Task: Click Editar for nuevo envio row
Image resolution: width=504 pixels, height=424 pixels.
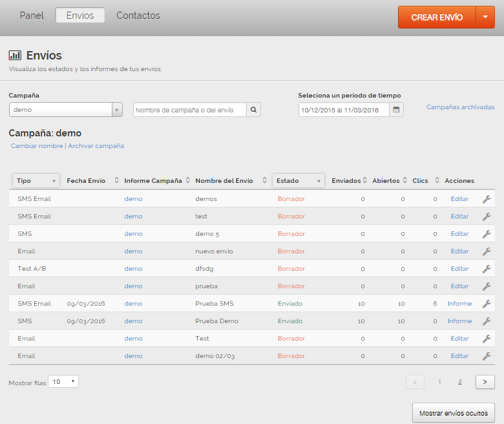Action: (459, 251)
